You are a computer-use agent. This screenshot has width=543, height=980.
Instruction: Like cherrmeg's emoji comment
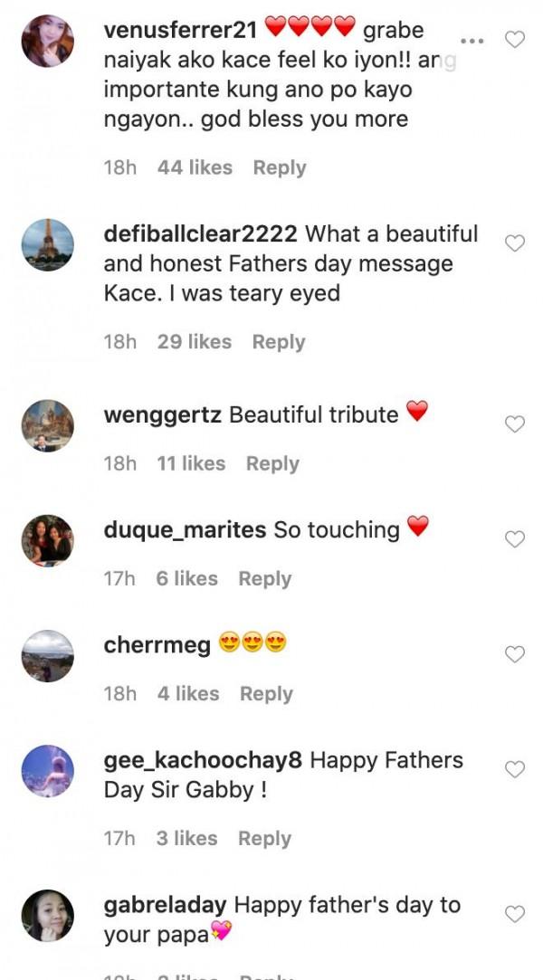[515, 654]
